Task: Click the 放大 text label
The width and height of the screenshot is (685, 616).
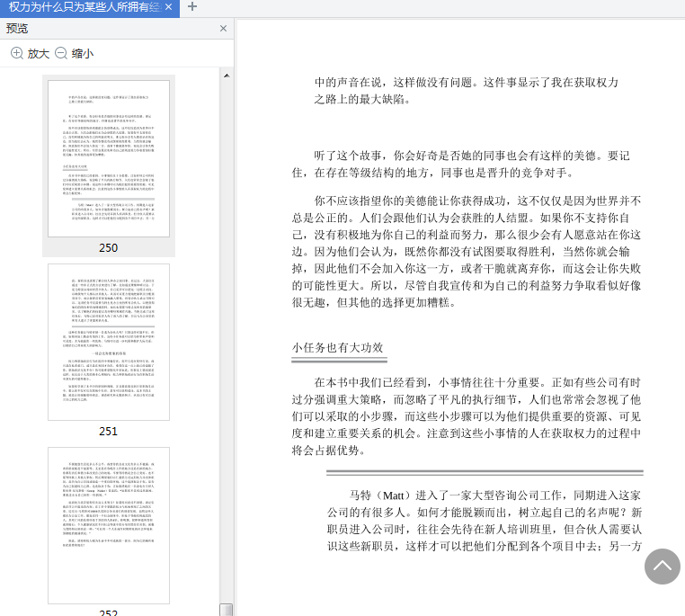Action: coord(39,54)
